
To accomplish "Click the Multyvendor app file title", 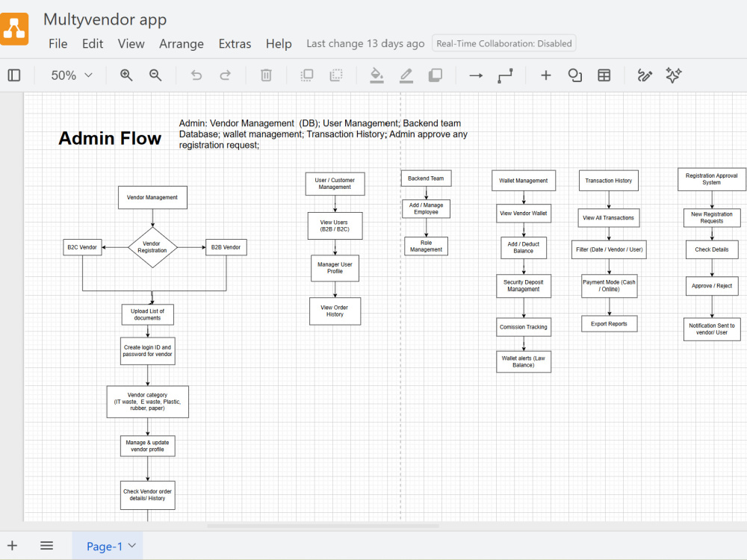I will (x=105, y=19).
